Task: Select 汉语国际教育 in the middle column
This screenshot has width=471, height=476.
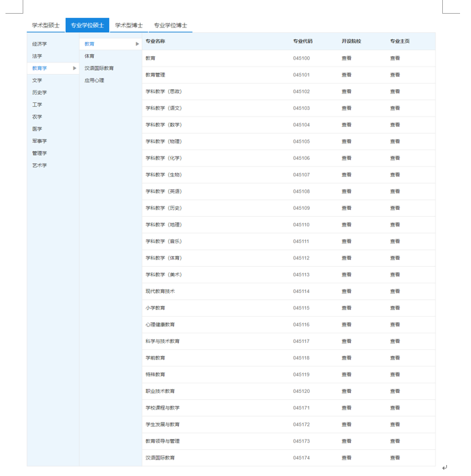Action: point(99,69)
